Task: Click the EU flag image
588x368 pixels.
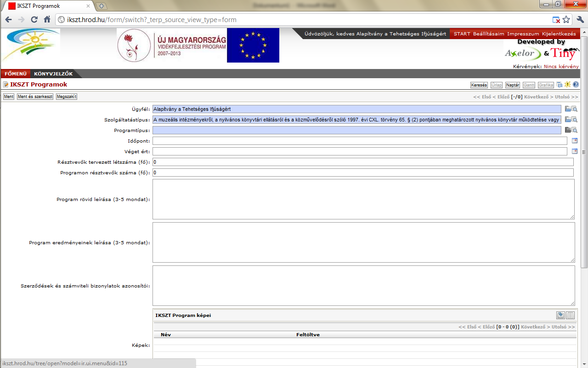Action: tap(253, 46)
